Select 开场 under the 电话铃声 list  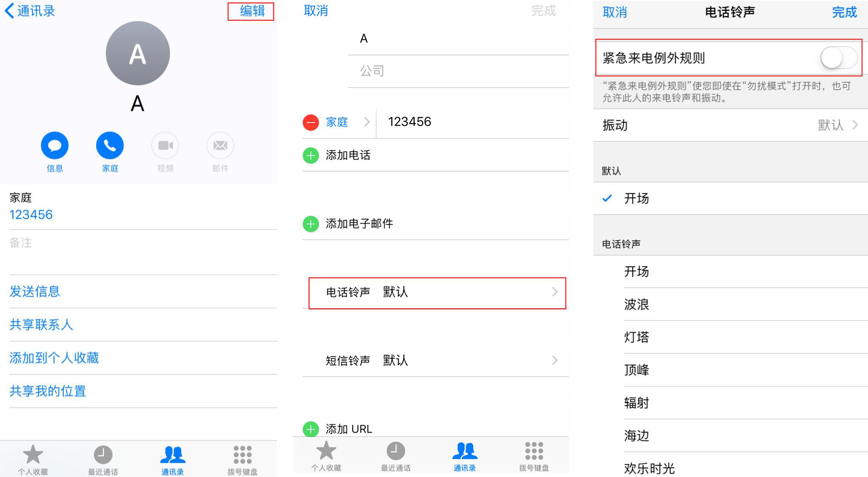[x=730, y=271]
